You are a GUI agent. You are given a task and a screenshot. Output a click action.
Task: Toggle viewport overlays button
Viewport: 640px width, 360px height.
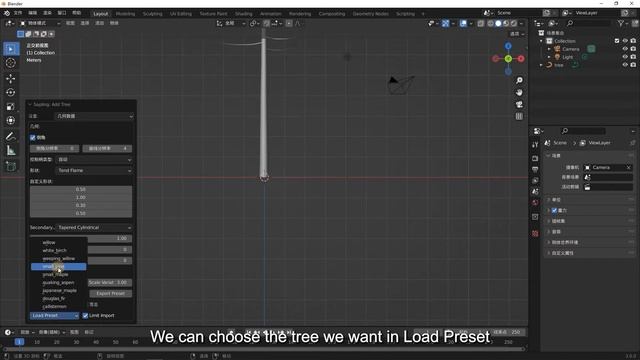[x=463, y=24]
